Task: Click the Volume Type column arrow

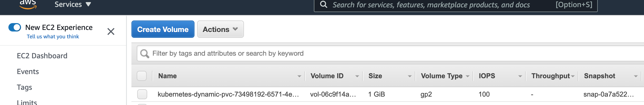Action: [467, 76]
